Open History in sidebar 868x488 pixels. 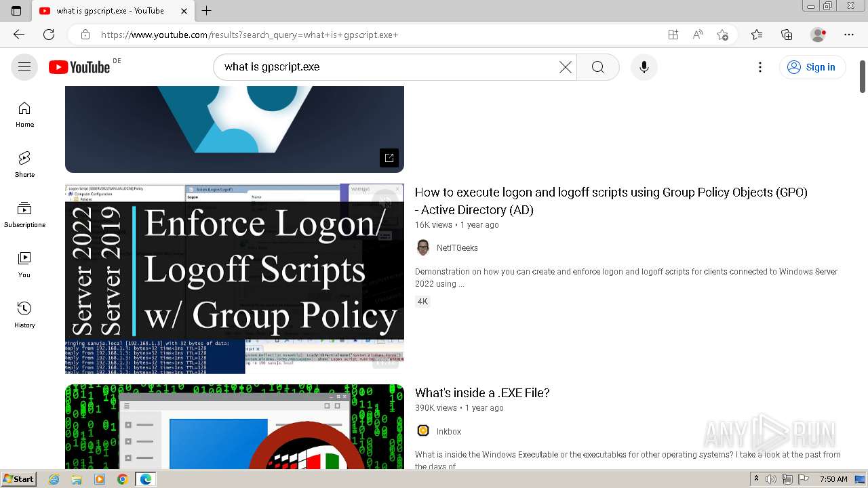pos(24,315)
